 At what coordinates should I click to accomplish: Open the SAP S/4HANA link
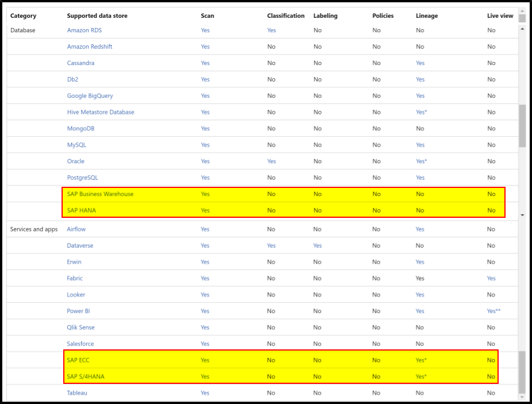[86, 376]
